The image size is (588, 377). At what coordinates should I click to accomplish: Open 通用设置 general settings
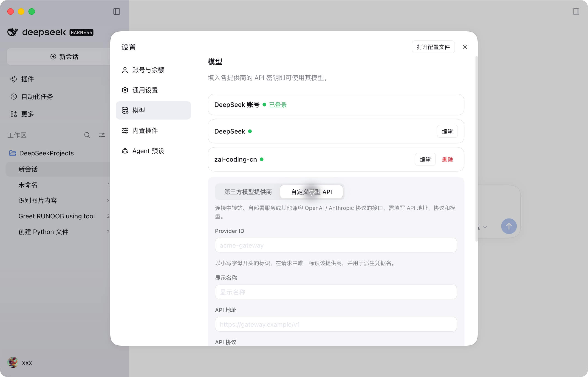[153, 90]
